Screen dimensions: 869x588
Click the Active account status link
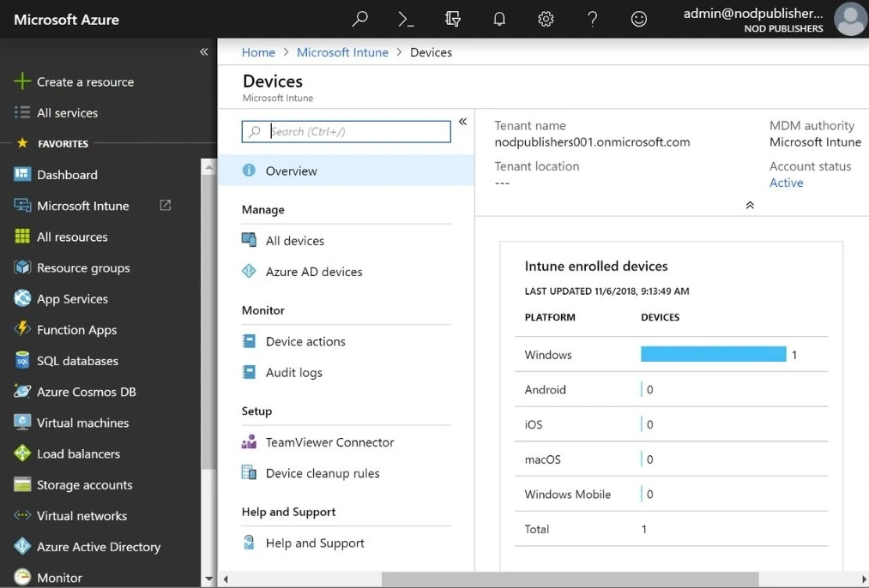pos(786,183)
